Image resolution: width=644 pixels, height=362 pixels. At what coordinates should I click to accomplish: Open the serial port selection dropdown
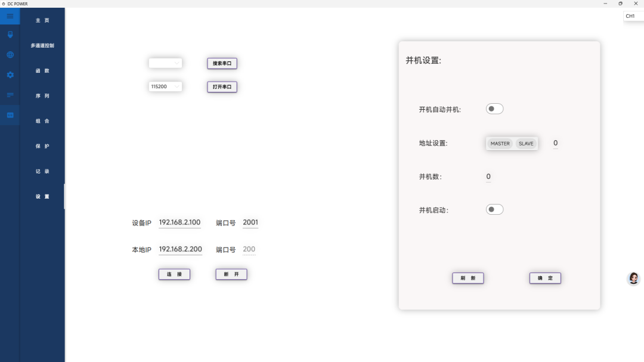(x=165, y=63)
